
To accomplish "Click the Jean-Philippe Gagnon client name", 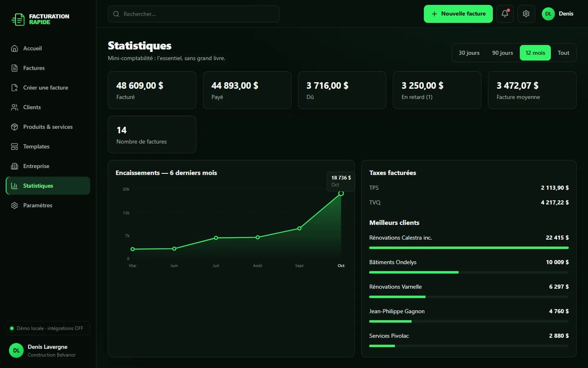I will coord(397,311).
